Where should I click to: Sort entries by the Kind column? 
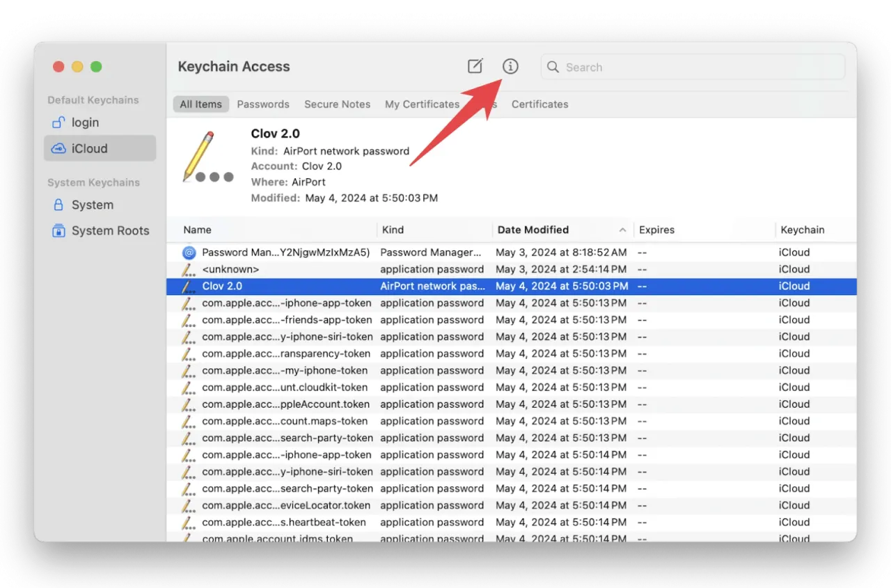393,230
